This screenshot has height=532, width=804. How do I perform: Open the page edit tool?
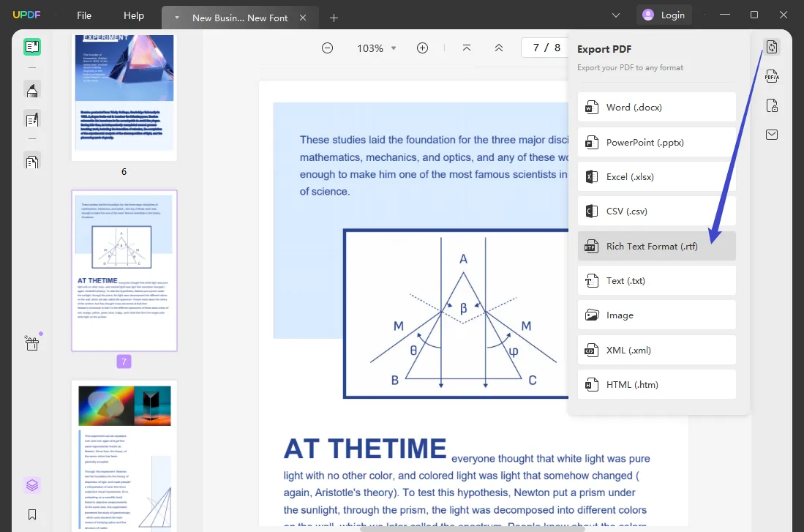pos(31,119)
